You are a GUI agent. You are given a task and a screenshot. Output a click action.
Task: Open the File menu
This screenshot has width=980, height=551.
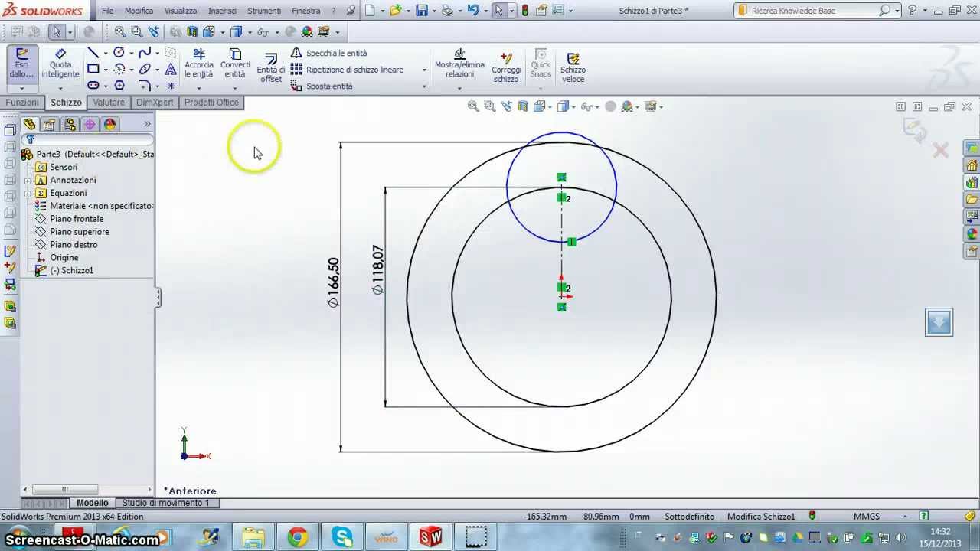pyautogui.click(x=107, y=11)
